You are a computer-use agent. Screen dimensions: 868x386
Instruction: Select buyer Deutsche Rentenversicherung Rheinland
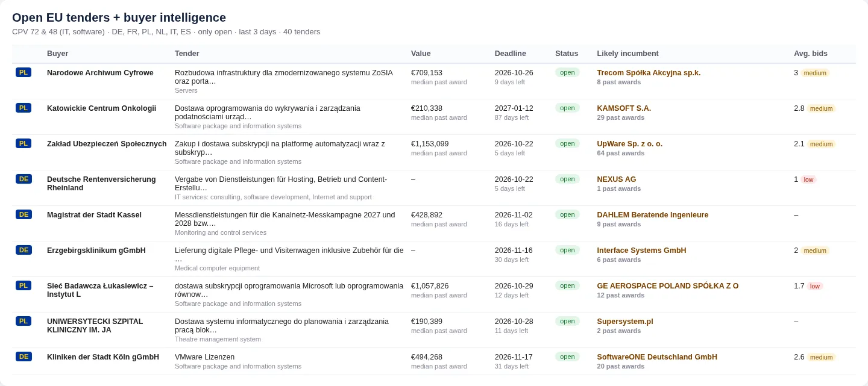click(x=101, y=184)
